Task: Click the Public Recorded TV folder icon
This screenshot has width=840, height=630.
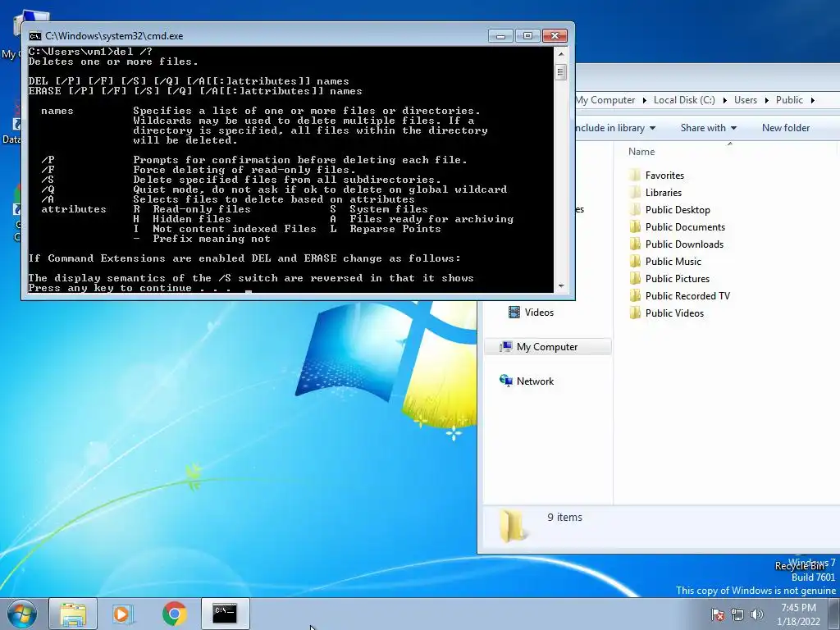Action: tap(635, 295)
